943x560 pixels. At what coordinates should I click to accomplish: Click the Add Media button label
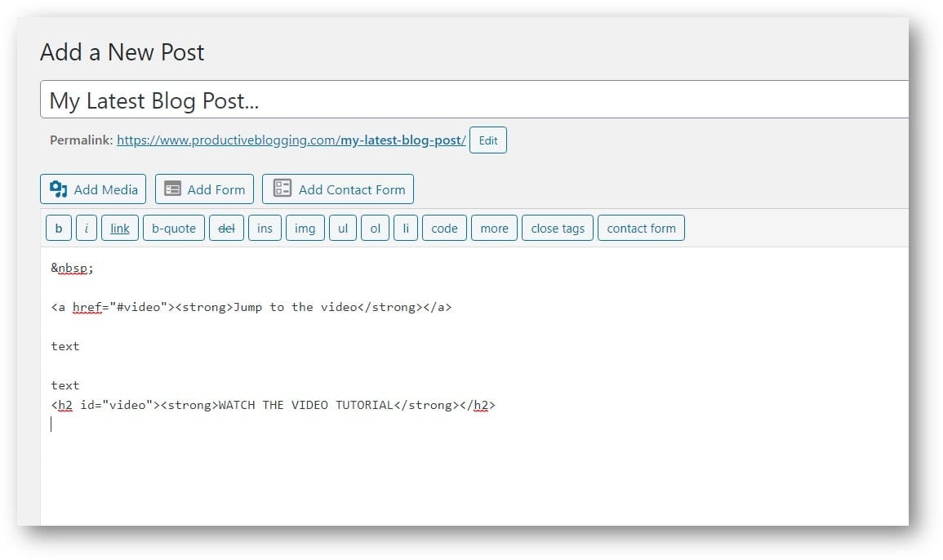(106, 189)
